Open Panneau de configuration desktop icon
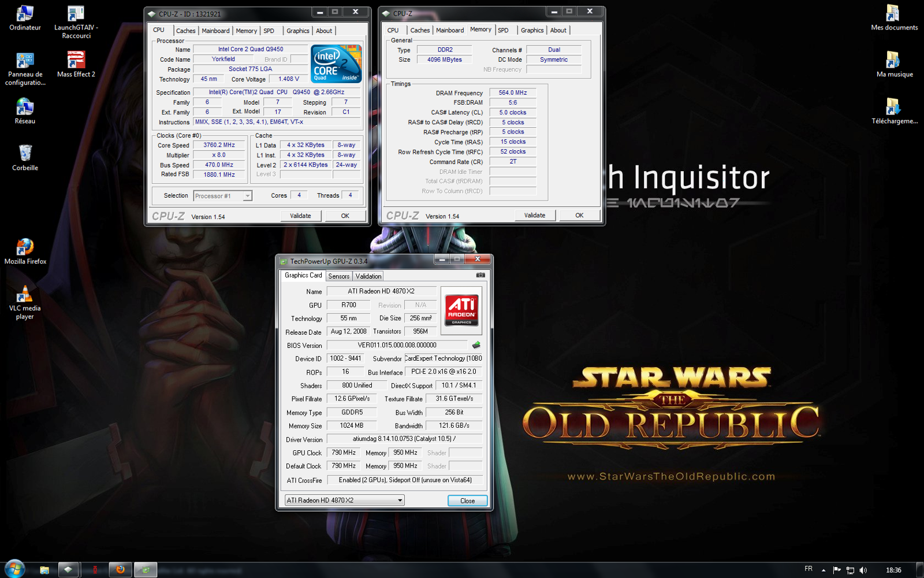 coord(25,69)
